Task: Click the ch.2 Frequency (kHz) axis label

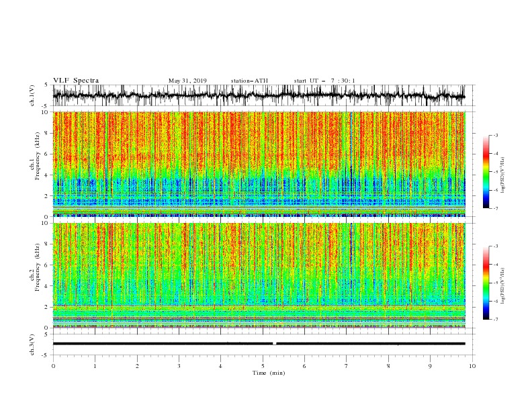Action: [x=35, y=267]
